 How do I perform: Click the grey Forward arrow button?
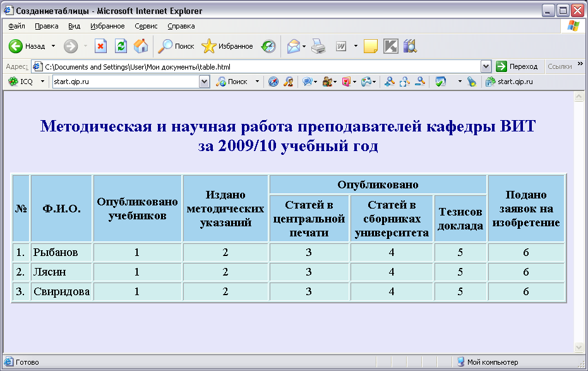pyautogui.click(x=71, y=46)
